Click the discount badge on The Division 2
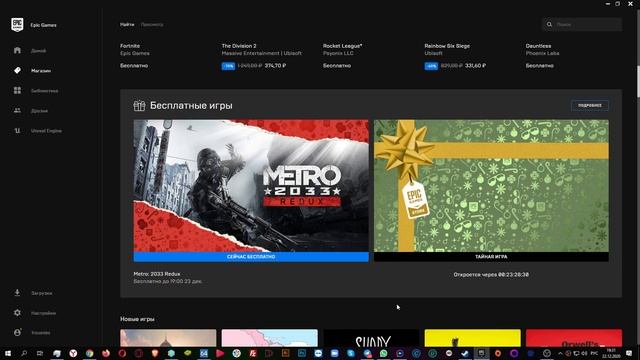This screenshot has height=360, width=640. pos(228,66)
